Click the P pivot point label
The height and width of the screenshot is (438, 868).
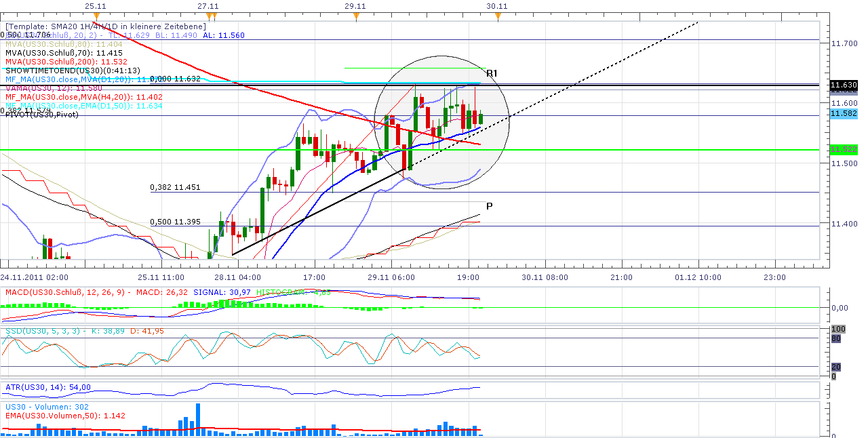(489, 205)
